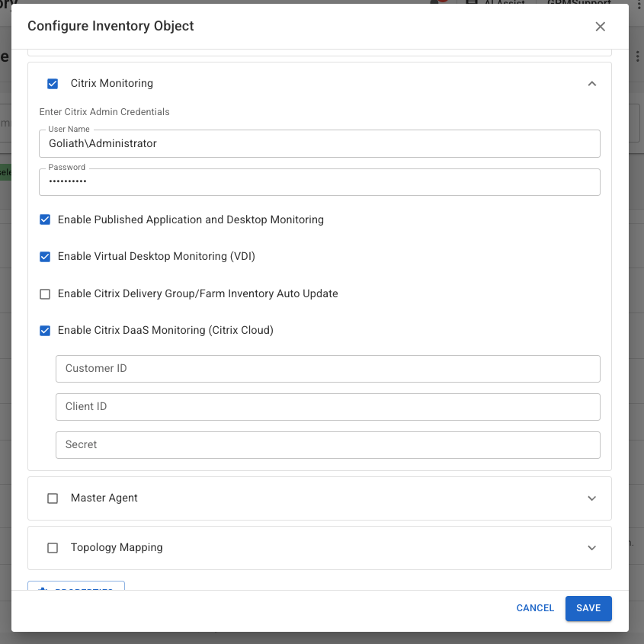Viewport: 644px width, 644px height.
Task: Check the Master Agent checkbox
Action: (53, 498)
